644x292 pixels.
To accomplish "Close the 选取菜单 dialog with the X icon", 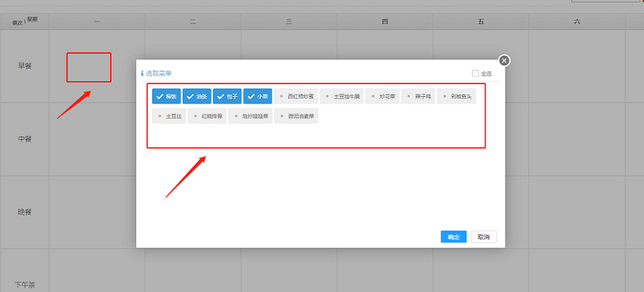I will pyautogui.click(x=503, y=61).
